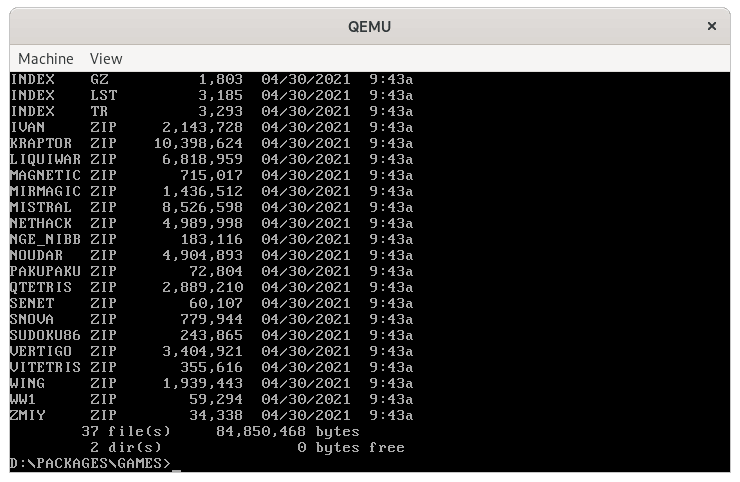Click the 84,850,468 bytes total
The height and width of the screenshot is (482, 740).
click(288, 431)
